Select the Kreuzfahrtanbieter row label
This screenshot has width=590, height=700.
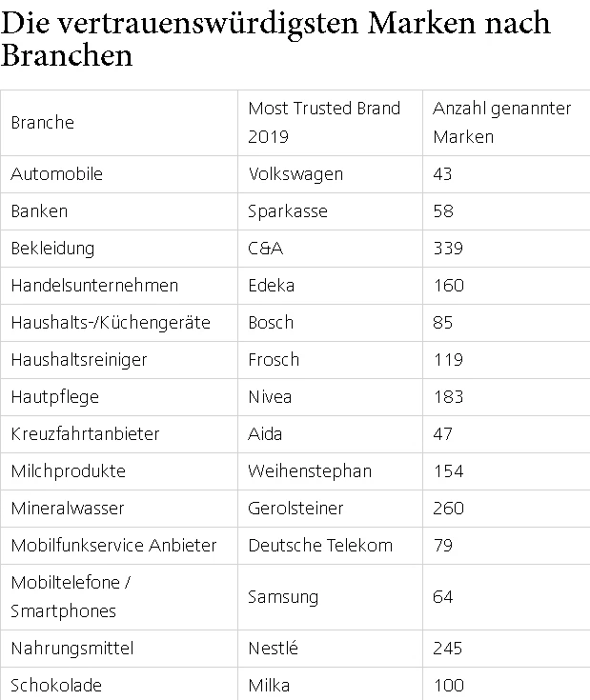[85, 434]
